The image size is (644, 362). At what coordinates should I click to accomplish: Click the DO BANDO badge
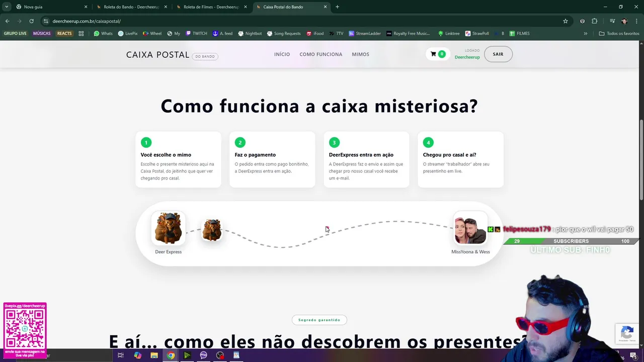tap(205, 56)
